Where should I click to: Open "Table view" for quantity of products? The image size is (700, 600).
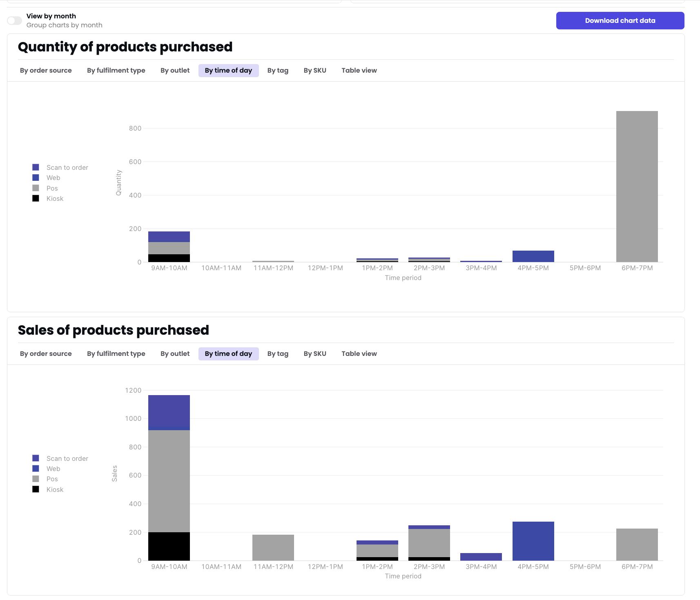coord(359,70)
